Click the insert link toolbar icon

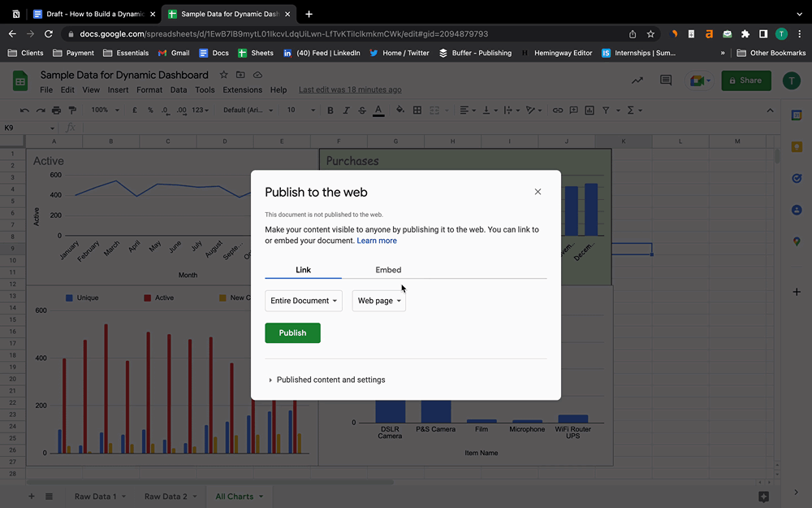click(x=557, y=111)
